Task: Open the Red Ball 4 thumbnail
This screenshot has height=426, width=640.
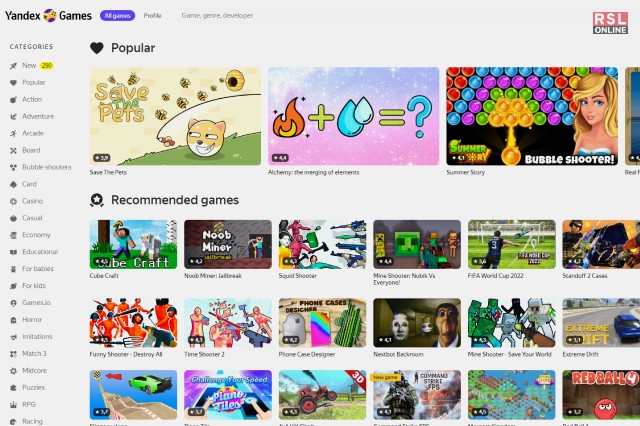Action: pos(601,395)
